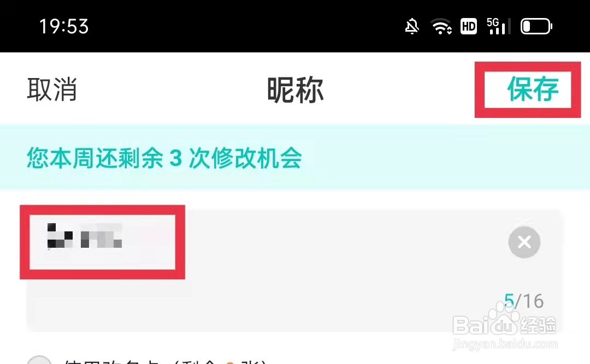
Task: Tap the 5/16 character counter
Action: [x=524, y=301]
